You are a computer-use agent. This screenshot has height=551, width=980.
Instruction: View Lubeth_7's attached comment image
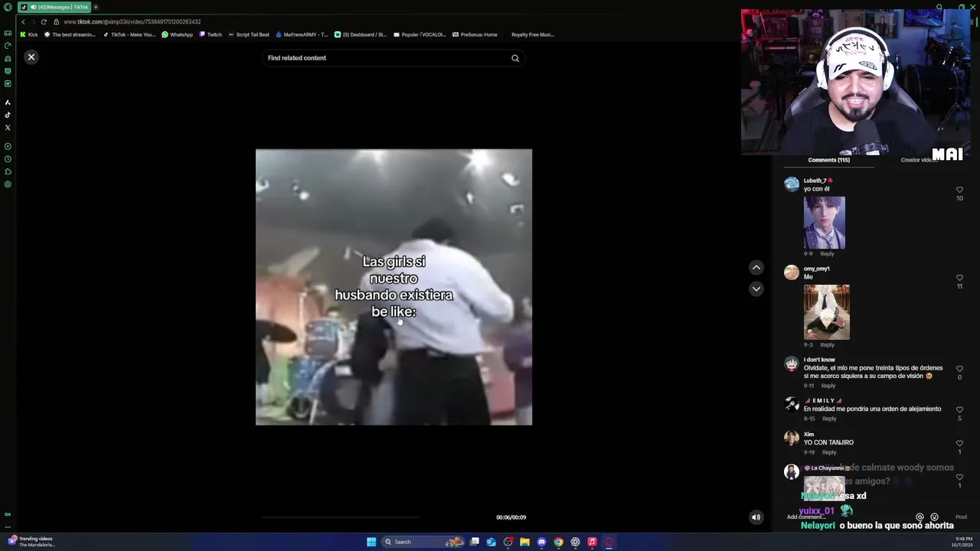pyautogui.click(x=825, y=223)
